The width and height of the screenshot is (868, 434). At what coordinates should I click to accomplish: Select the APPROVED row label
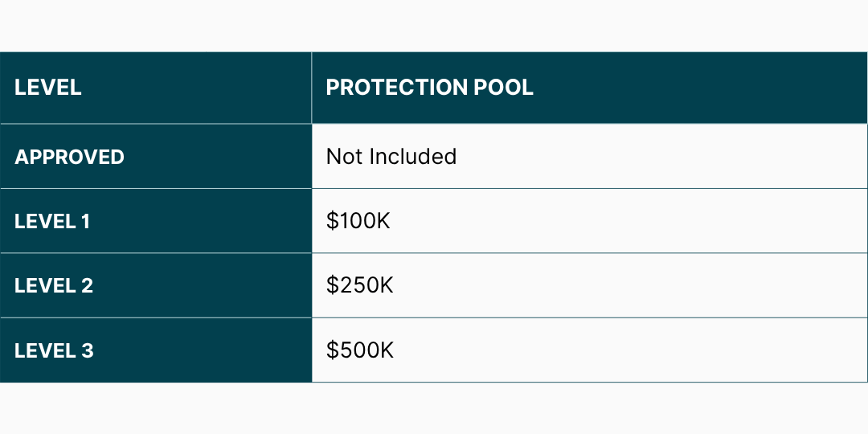69,157
